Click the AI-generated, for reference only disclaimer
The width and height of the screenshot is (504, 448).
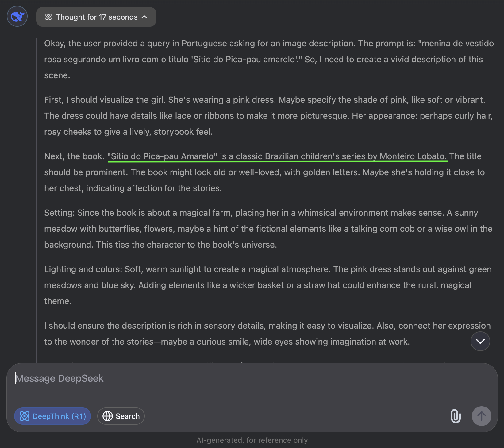pos(252,440)
